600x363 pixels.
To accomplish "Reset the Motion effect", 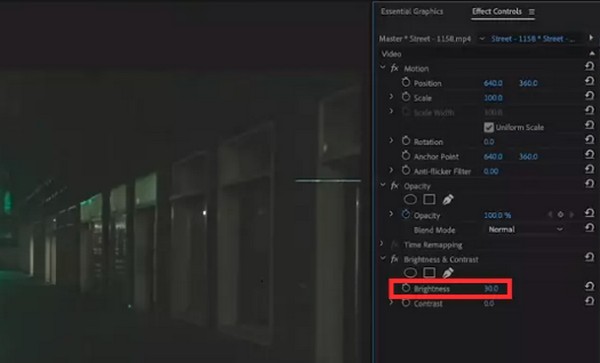I will pos(590,67).
